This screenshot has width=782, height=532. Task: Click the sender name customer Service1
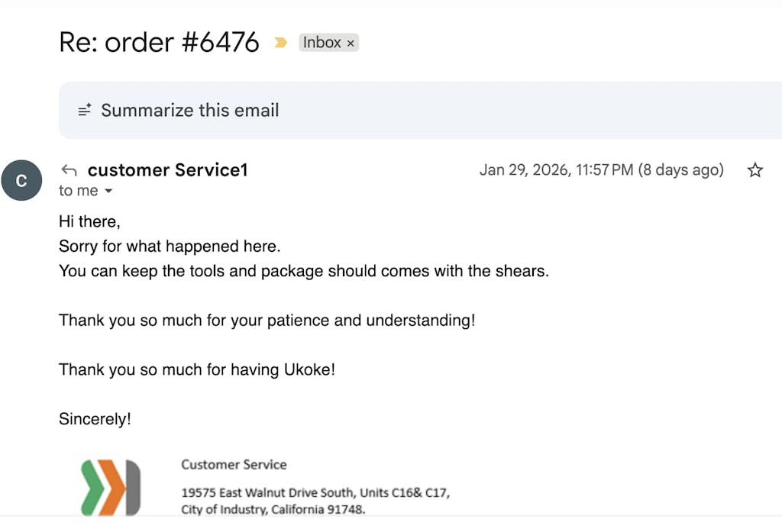[167, 170]
